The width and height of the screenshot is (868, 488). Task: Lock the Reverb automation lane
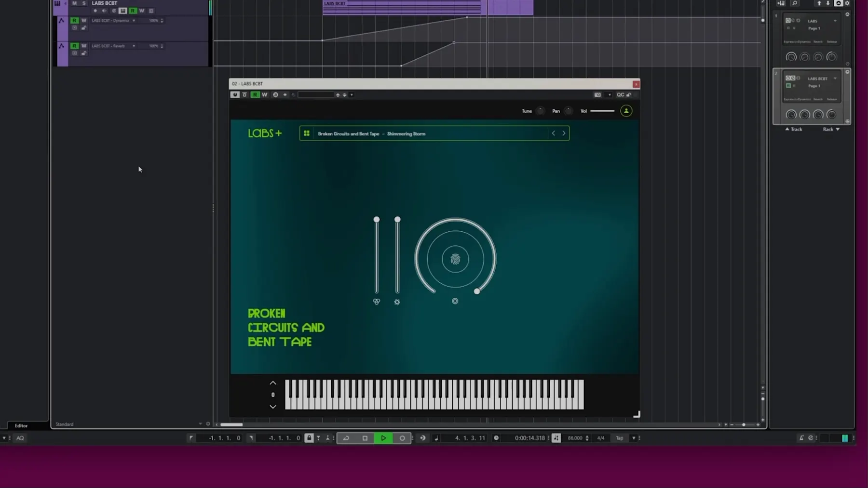pyautogui.click(x=84, y=53)
